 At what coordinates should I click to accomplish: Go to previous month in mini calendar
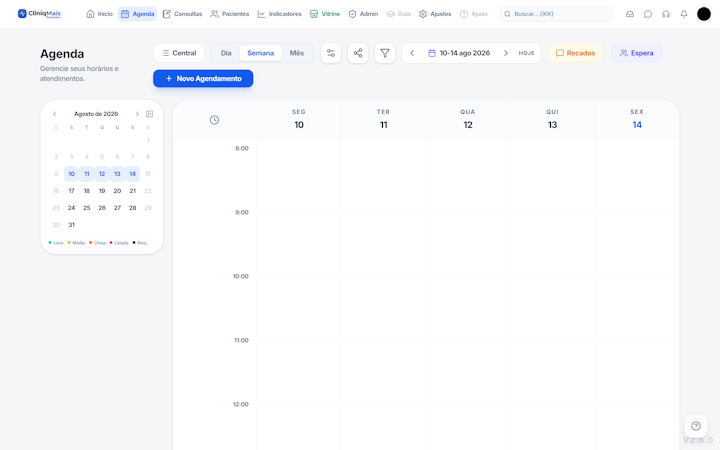(x=55, y=114)
